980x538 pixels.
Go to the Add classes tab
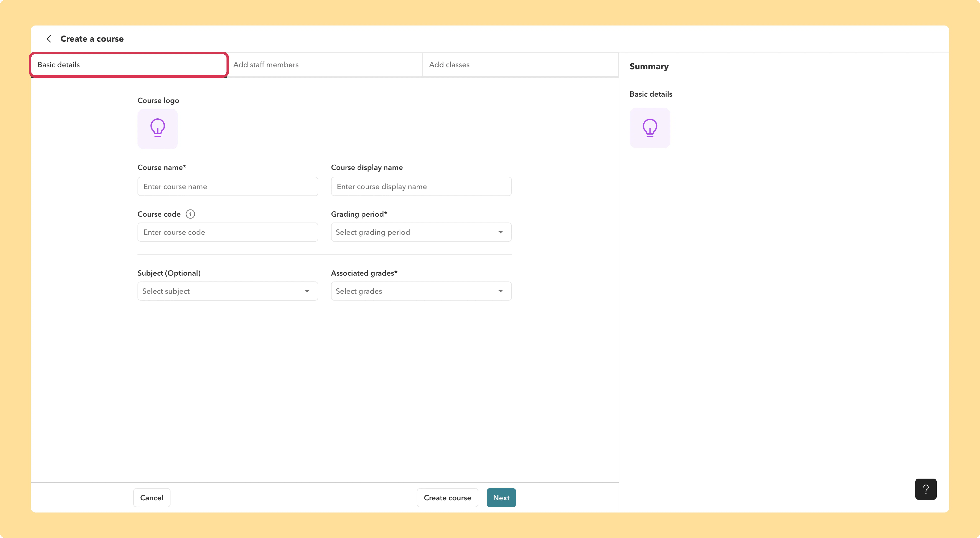520,65
